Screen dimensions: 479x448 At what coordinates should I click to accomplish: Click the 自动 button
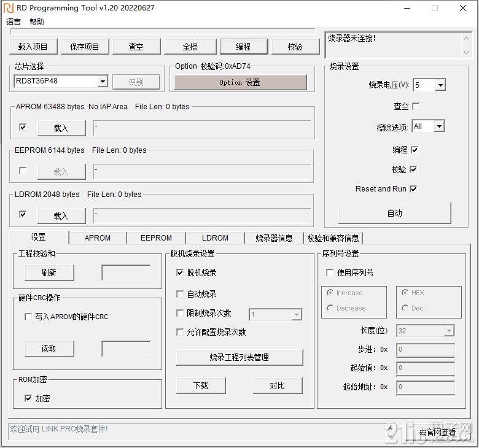tap(395, 213)
